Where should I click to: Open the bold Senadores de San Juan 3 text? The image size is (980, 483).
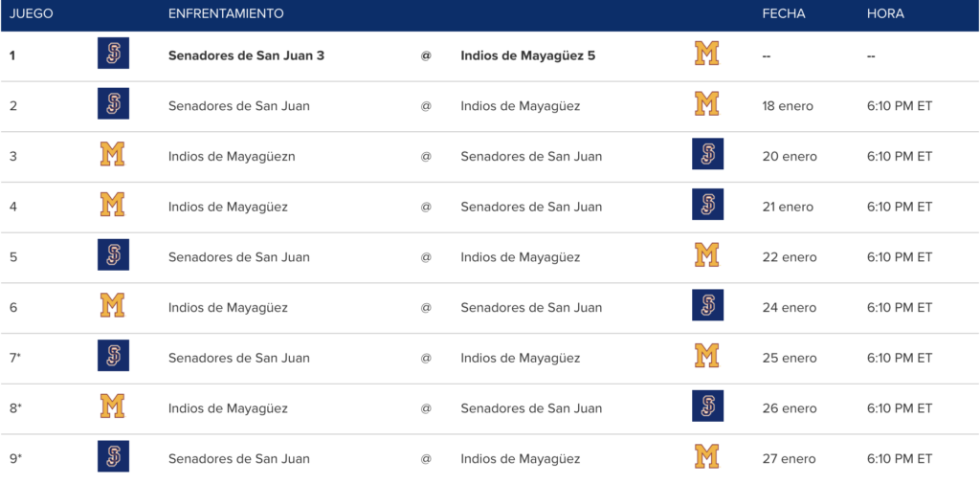246,55
